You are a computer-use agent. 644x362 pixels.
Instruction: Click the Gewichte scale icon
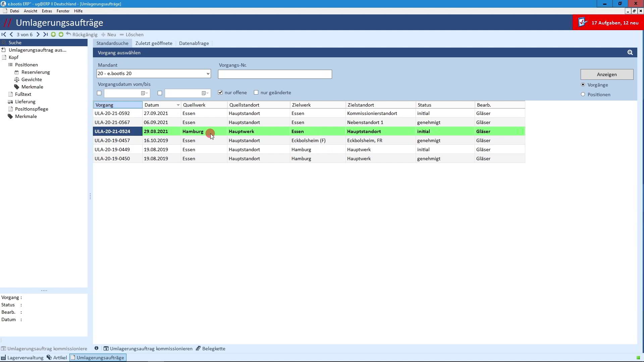(17, 80)
